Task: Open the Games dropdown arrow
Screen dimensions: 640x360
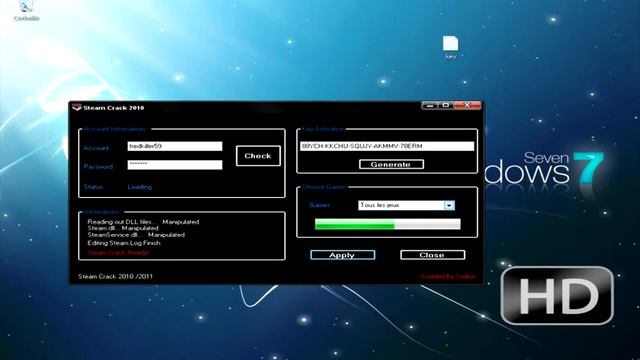Action: click(x=449, y=205)
